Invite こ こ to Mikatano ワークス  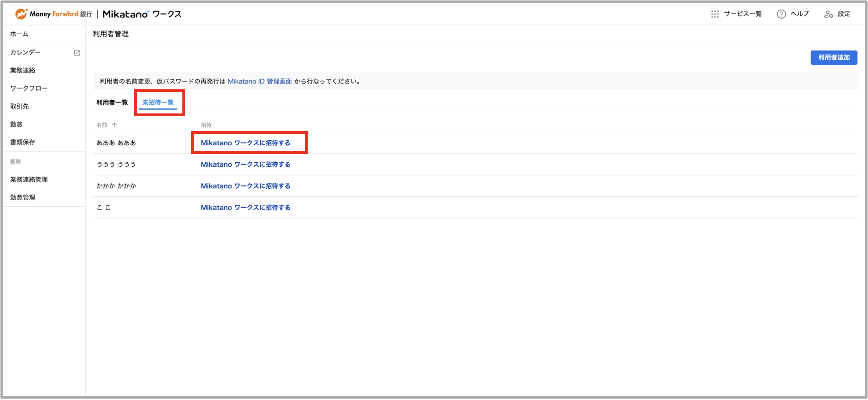(x=245, y=208)
